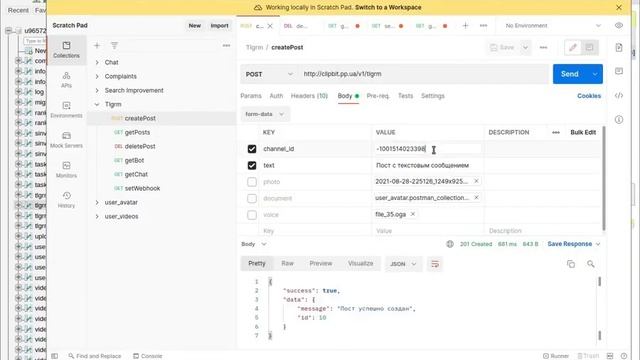Switch to the Params tab
This screenshot has width=640, height=360.
pos(251,96)
